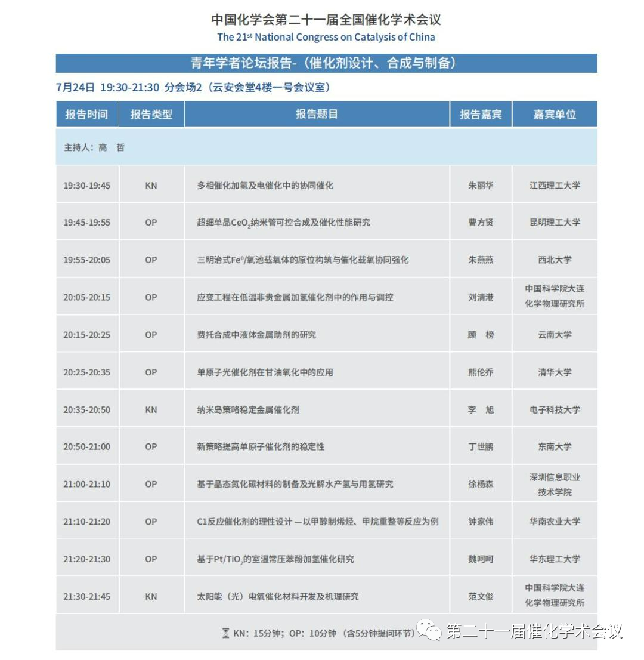644x660 pixels.
Task: Click affiliation 西北大学
Action: click(x=555, y=260)
